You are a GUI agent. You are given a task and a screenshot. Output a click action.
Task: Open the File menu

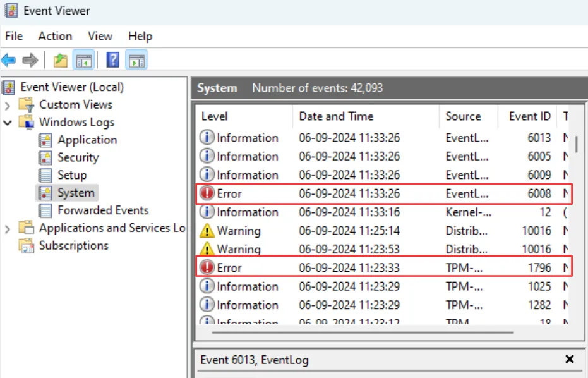click(x=14, y=36)
